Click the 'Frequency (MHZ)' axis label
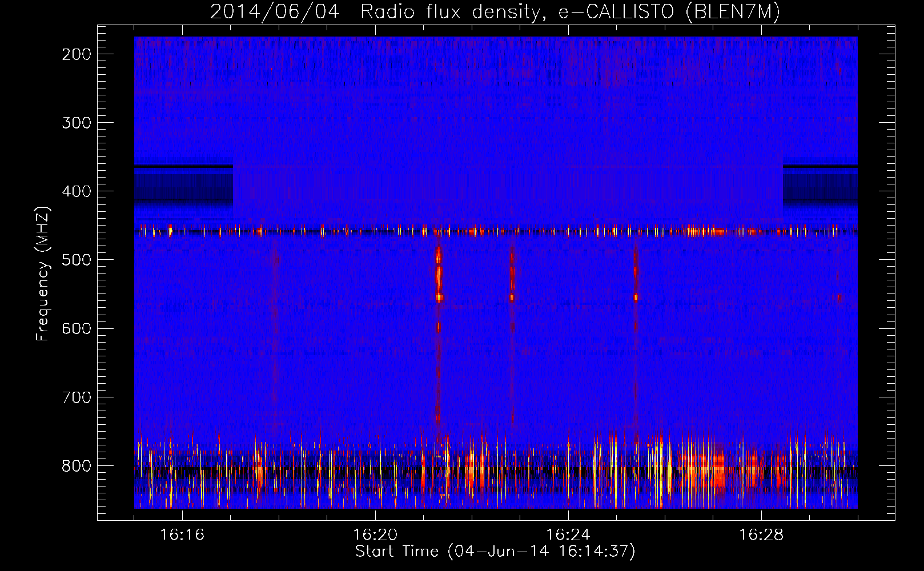Screen dimensions: 924x571 (43, 274)
